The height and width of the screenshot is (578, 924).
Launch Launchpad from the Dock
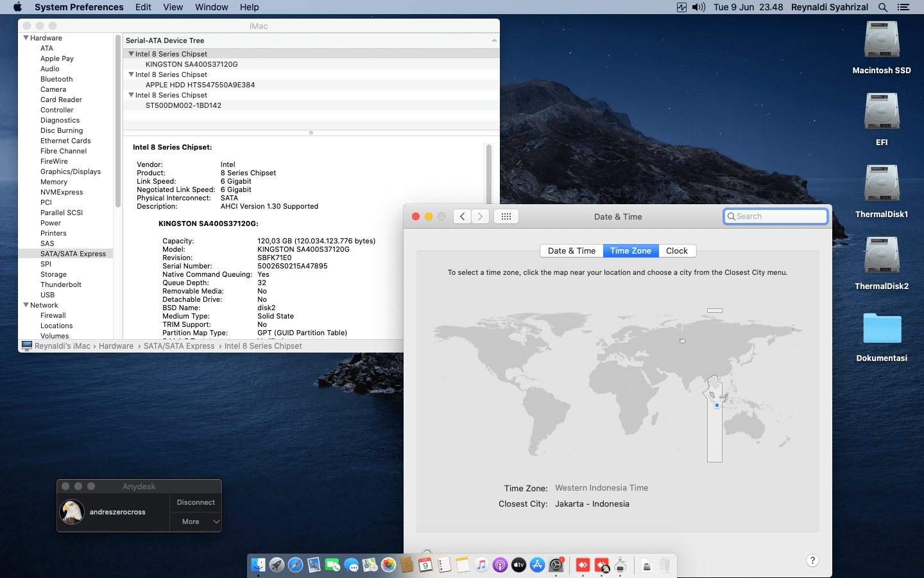pos(277,565)
